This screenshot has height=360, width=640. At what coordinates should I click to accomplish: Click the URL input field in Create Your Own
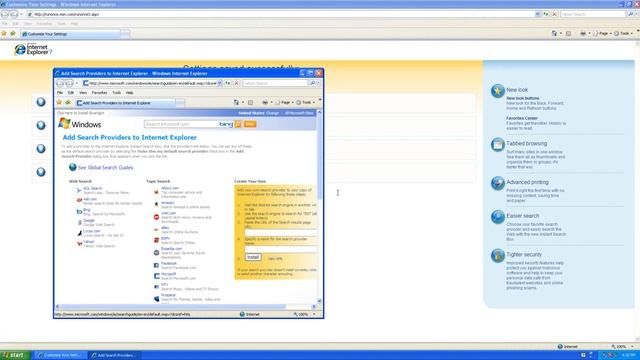(x=280, y=233)
